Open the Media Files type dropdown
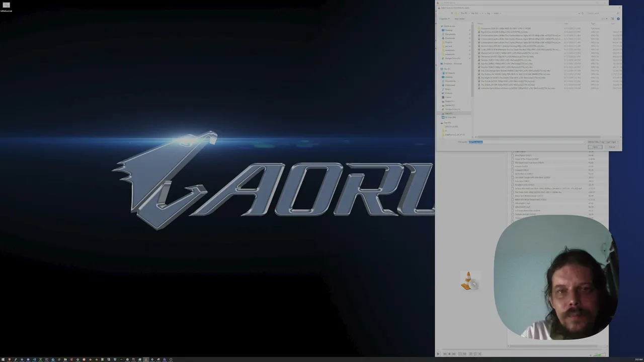The image size is (644, 362). pyautogui.click(x=603, y=142)
